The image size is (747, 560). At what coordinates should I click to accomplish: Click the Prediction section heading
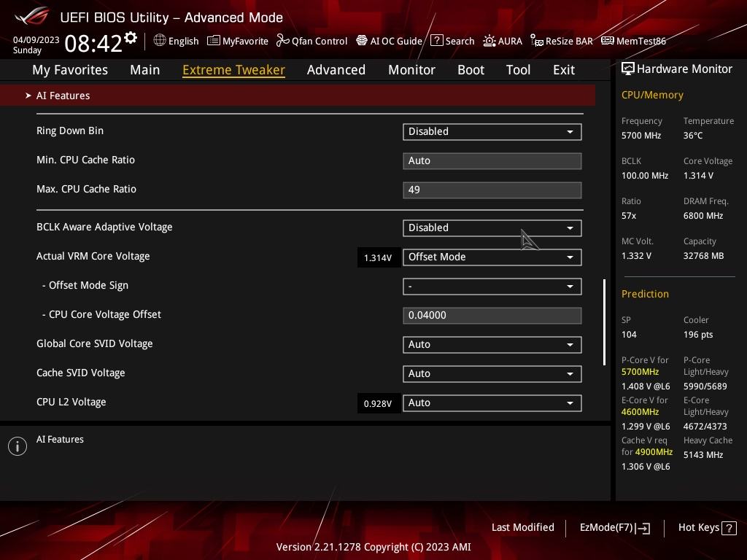tap(645, 294)
